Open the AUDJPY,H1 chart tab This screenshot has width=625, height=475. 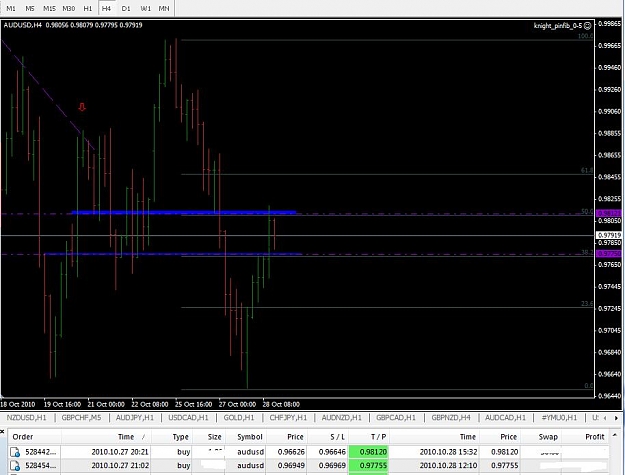[135, 418]
